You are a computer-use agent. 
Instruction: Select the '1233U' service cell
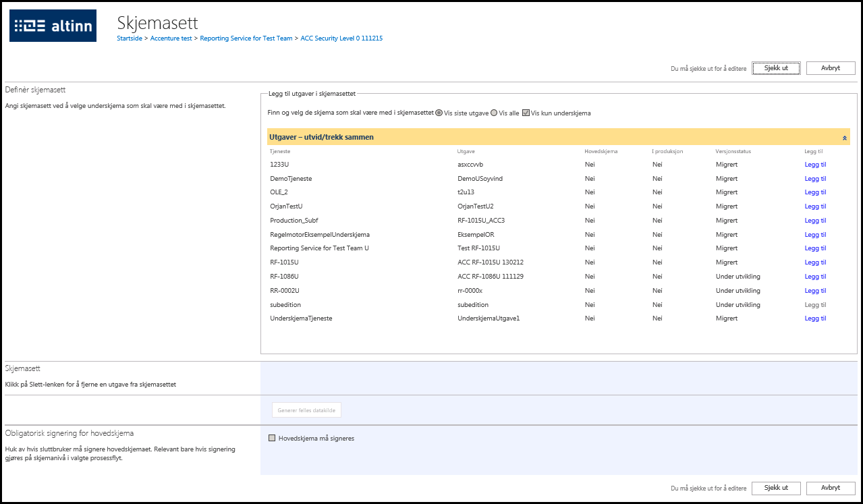[x=279, y=165]
